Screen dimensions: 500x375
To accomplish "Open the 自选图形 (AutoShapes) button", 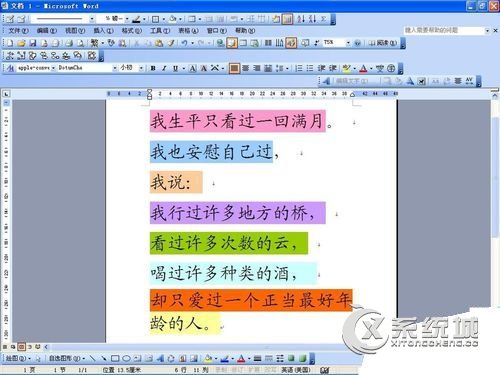I will click(67, 359).
